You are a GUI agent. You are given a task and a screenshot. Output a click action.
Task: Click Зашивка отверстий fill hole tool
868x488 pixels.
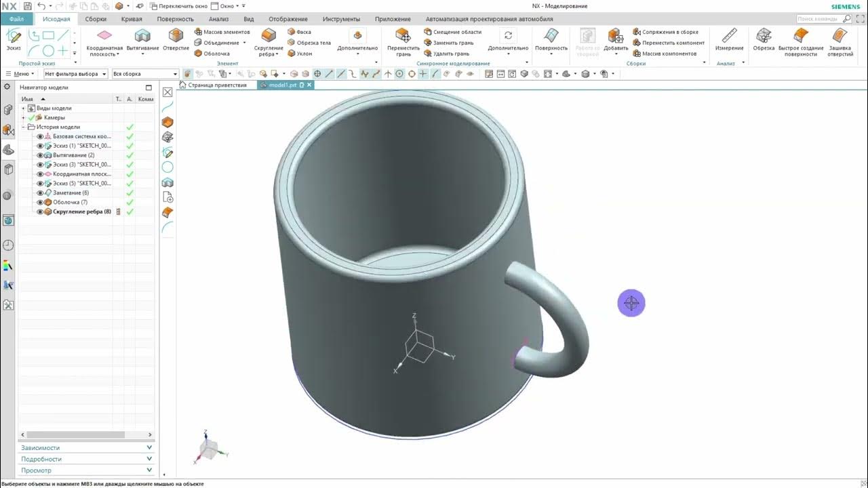coord(840,43)
